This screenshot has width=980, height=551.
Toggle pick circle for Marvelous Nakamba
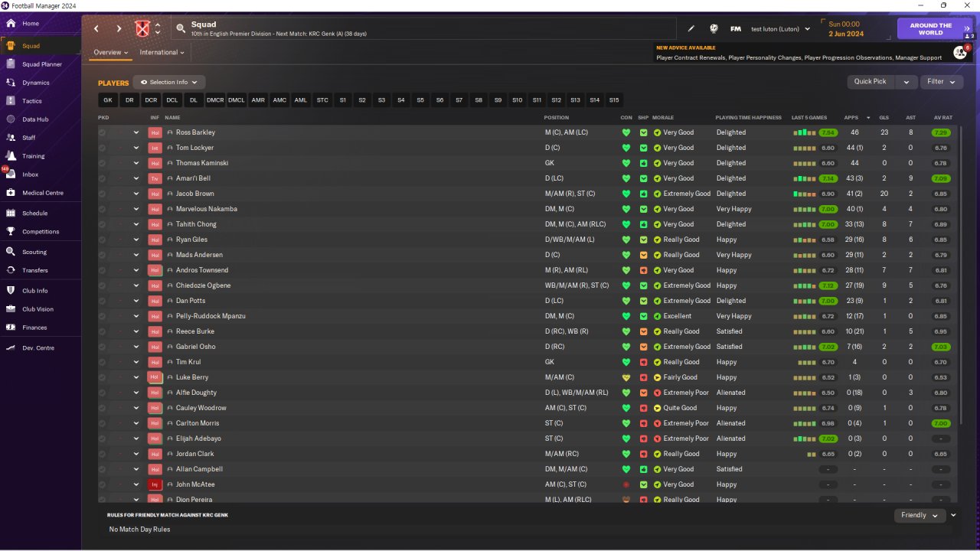click(x=102, y=209)
